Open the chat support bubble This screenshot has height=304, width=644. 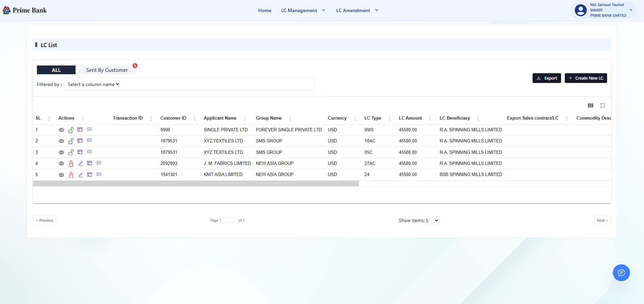pos(621,273)
